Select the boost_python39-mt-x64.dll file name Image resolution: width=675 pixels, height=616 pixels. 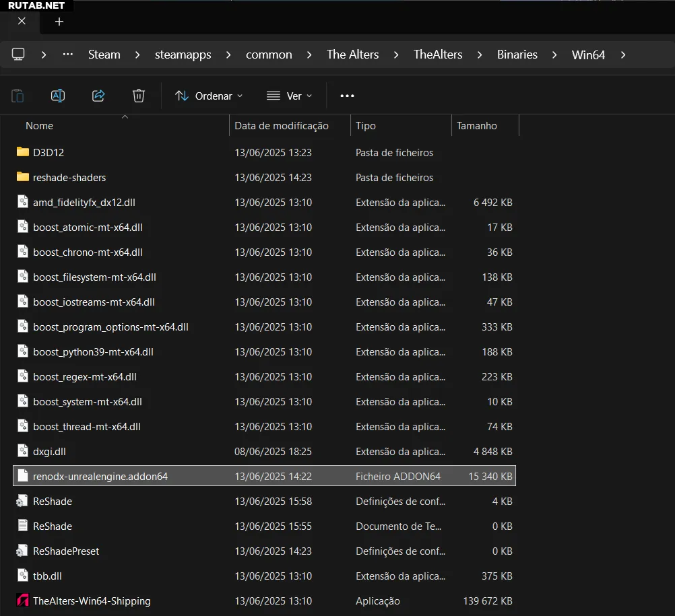tap(94, 352)
